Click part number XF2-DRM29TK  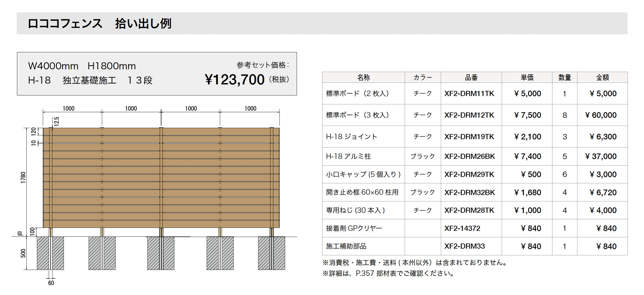469,174
